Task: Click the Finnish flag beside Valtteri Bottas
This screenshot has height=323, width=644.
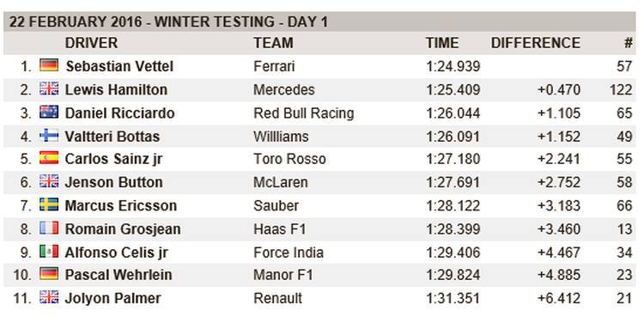Action: (49, 136)
